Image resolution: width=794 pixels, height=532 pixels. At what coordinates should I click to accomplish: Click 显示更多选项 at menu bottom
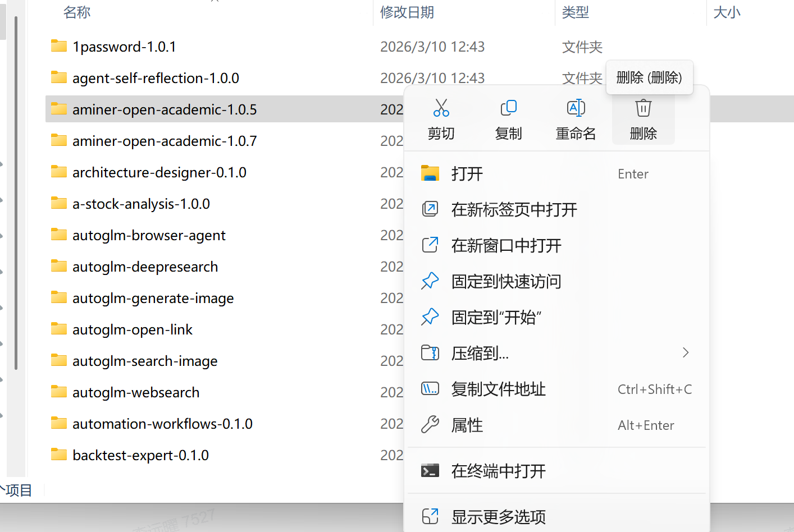click(x=557, y=516)
